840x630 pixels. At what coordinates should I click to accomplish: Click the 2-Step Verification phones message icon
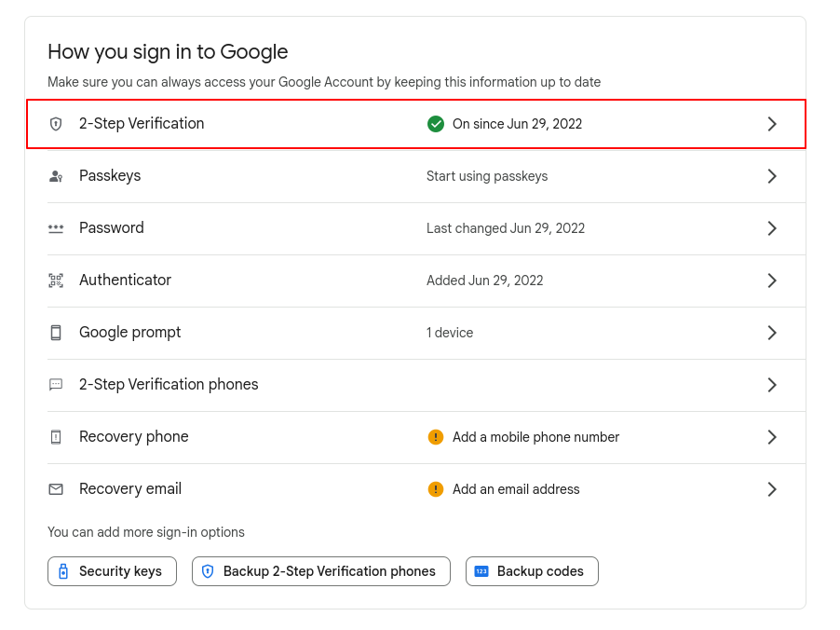click(x=56, y=385)
